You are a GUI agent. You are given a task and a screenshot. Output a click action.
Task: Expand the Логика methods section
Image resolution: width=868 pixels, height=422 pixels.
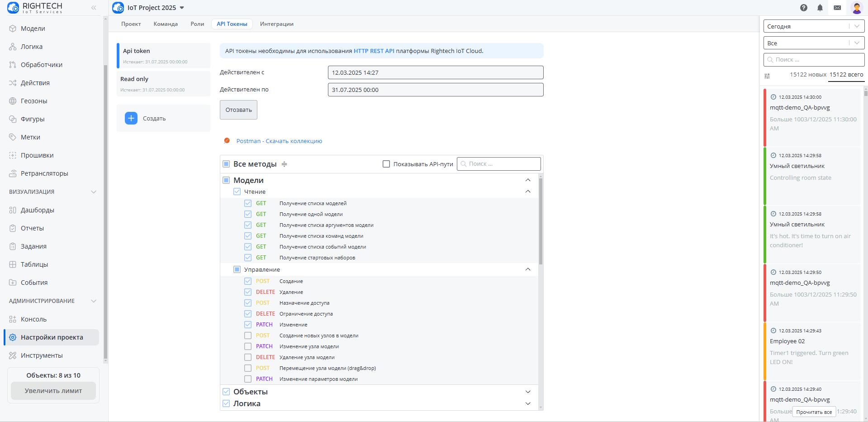[x=527, y=403]
